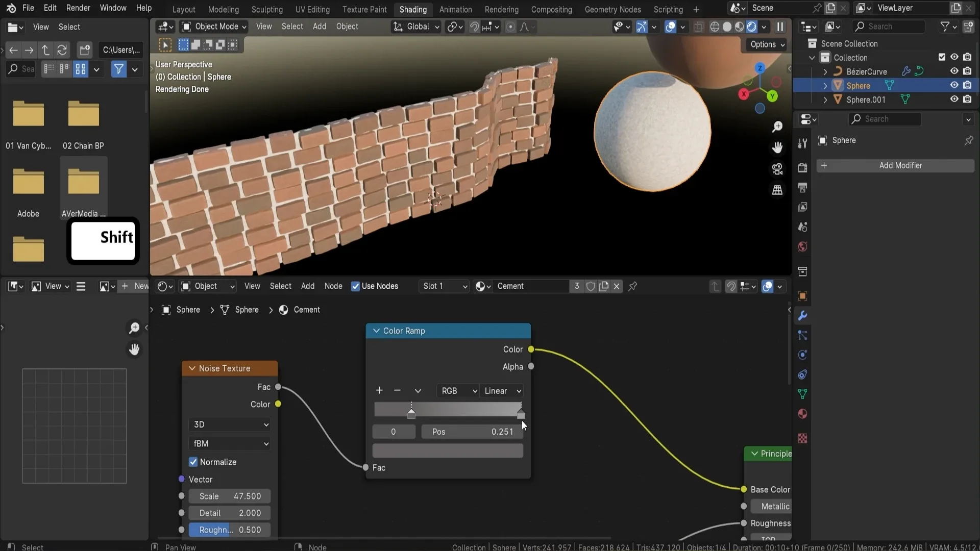Viewport: 980px width, 551px height.
Task: Activate the proportional editing icon
Action: pyautogui.click(x=511, y=27)
